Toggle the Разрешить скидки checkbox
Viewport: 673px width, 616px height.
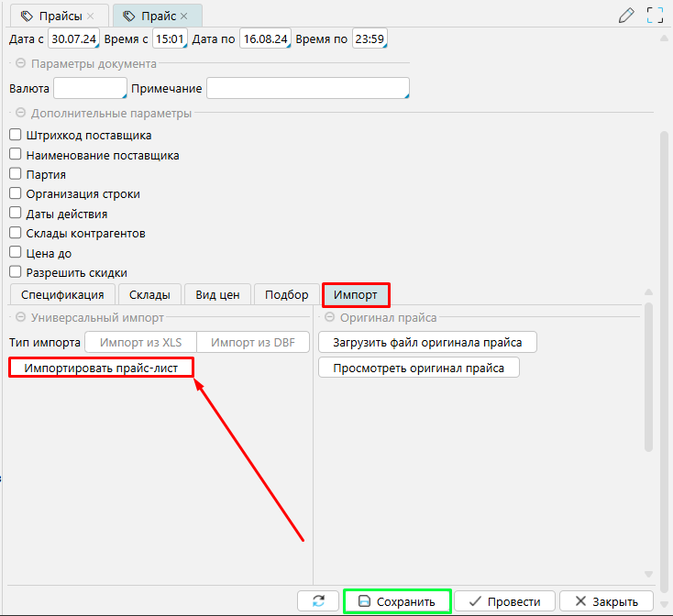[15, 272]
